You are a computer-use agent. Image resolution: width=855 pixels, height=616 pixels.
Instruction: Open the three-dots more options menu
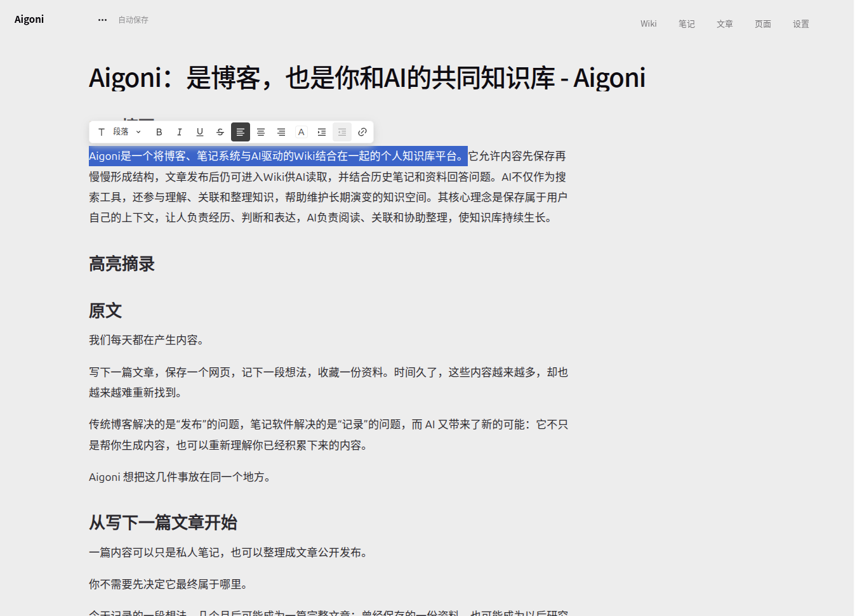102,20
